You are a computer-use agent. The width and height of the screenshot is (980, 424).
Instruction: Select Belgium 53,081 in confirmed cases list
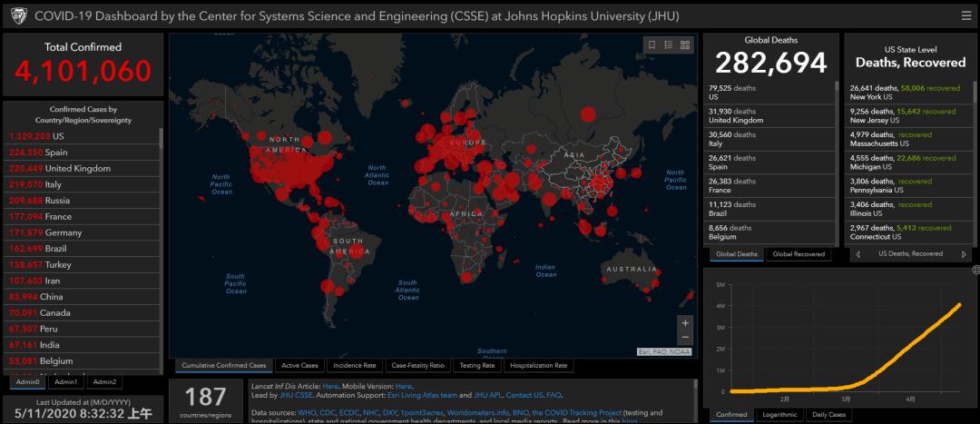(x=82, y=360)
